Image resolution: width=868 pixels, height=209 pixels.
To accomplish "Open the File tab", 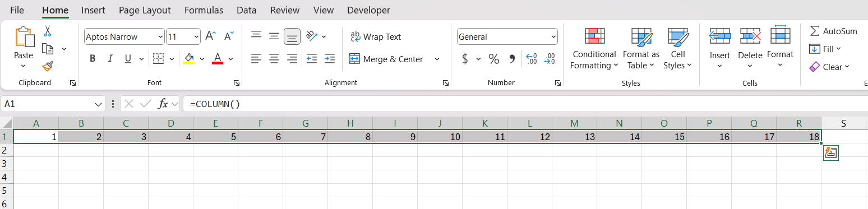I will click(17, 10).
